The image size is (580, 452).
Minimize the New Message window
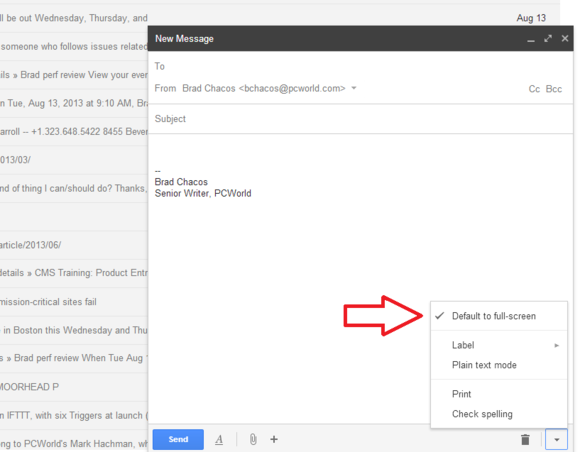click(531, 39)
